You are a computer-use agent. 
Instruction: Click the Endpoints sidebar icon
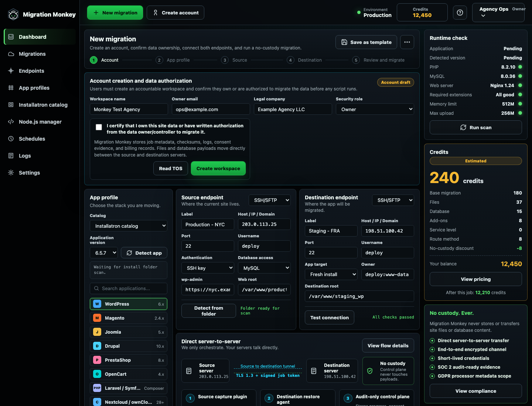coord(11,71)
